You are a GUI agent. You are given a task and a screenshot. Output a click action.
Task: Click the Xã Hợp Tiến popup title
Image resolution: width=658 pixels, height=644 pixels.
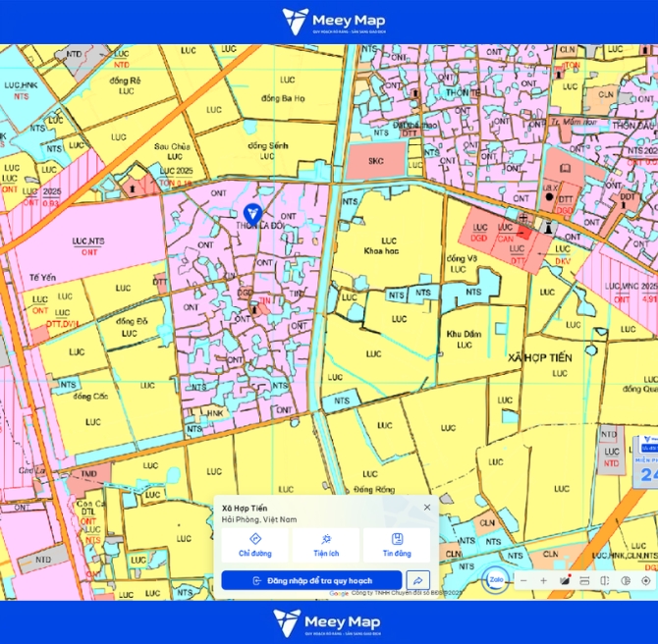pos(245,509)
